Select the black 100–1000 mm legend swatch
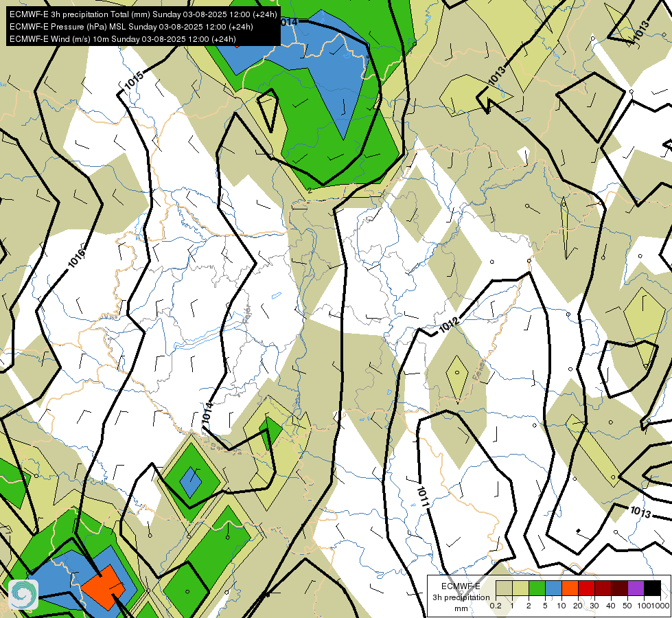The image size is (672, 618). [652, 588]
